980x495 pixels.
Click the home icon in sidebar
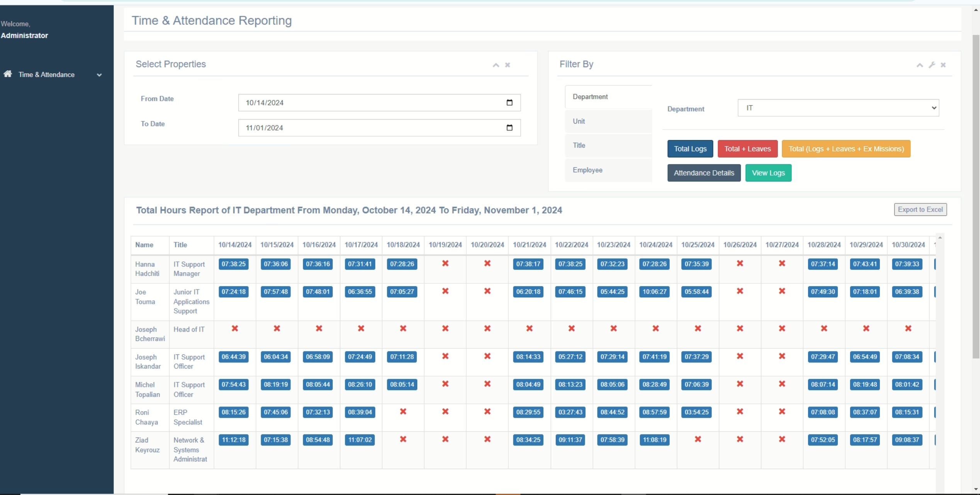point(8,74)
